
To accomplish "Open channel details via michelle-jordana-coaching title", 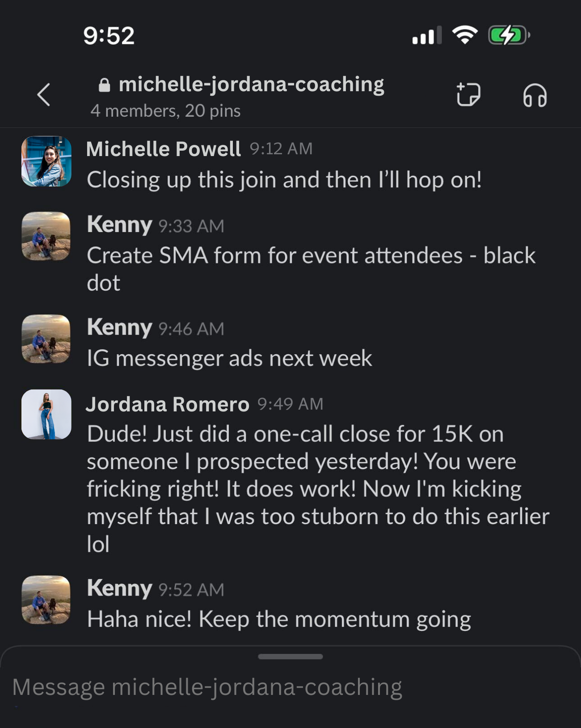I will point(252,85).
